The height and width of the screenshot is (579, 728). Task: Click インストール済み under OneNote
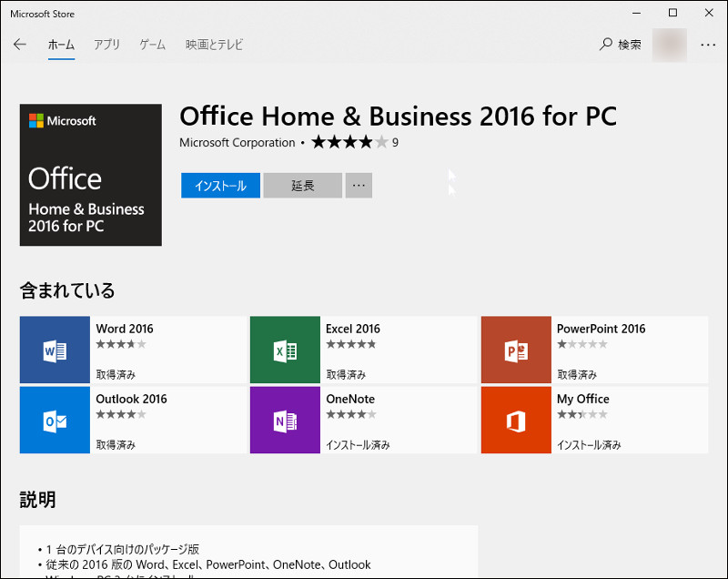(x=358, y=444)
